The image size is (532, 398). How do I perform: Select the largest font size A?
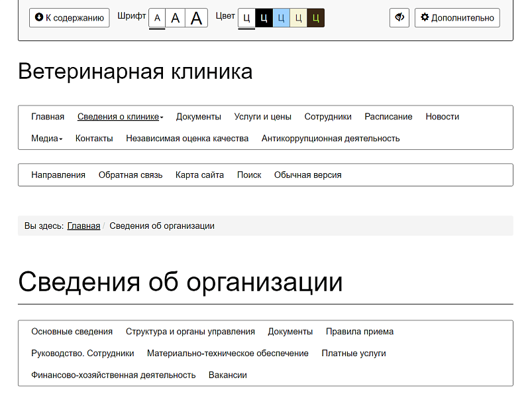[x=196, y=18]
